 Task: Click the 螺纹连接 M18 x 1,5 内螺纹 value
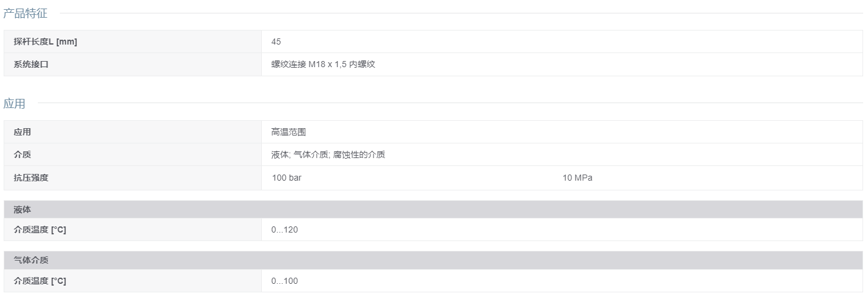coord(323,64)
